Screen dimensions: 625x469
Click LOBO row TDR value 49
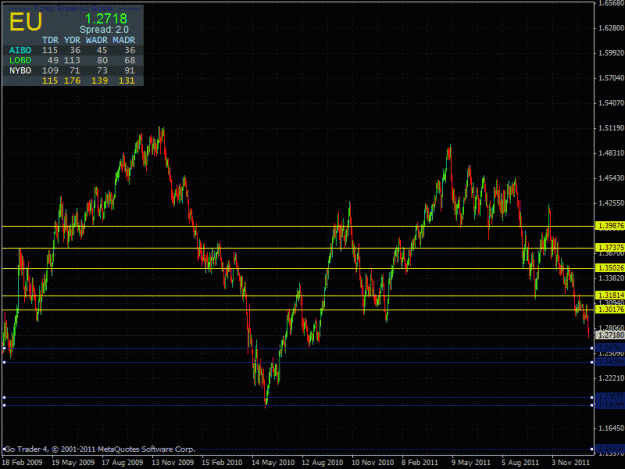click(53, 60)
